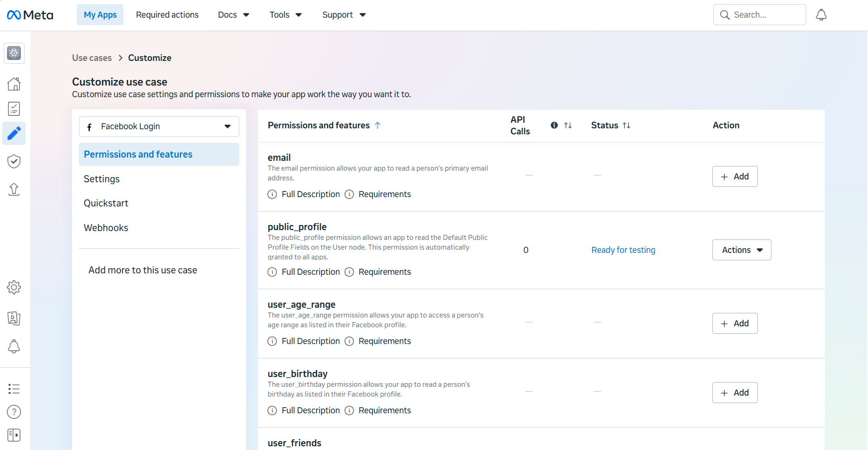Image resolution: width=868 pixels, height=450 pixels.
Task: Open the Docs dropdown menu
Action: click(234, 15)
